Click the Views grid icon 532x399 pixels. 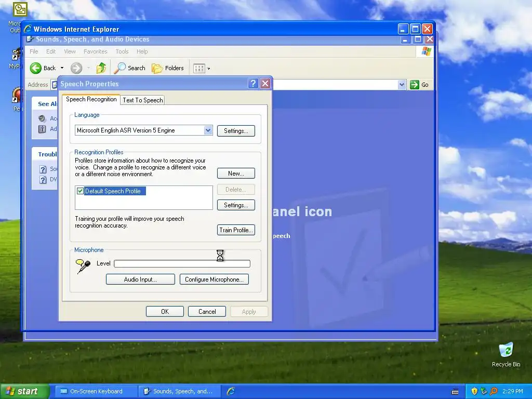[199, 69]
